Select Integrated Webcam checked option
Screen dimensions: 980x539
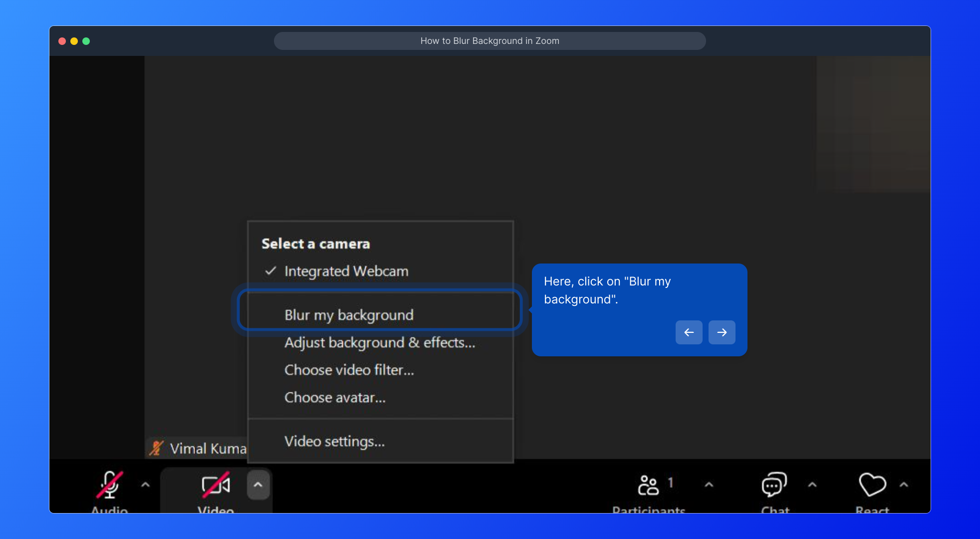(x=346, y=271)
